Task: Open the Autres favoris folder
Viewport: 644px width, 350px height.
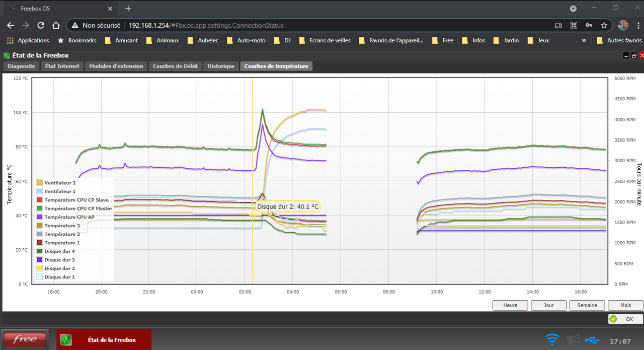Action: [619, 40]
